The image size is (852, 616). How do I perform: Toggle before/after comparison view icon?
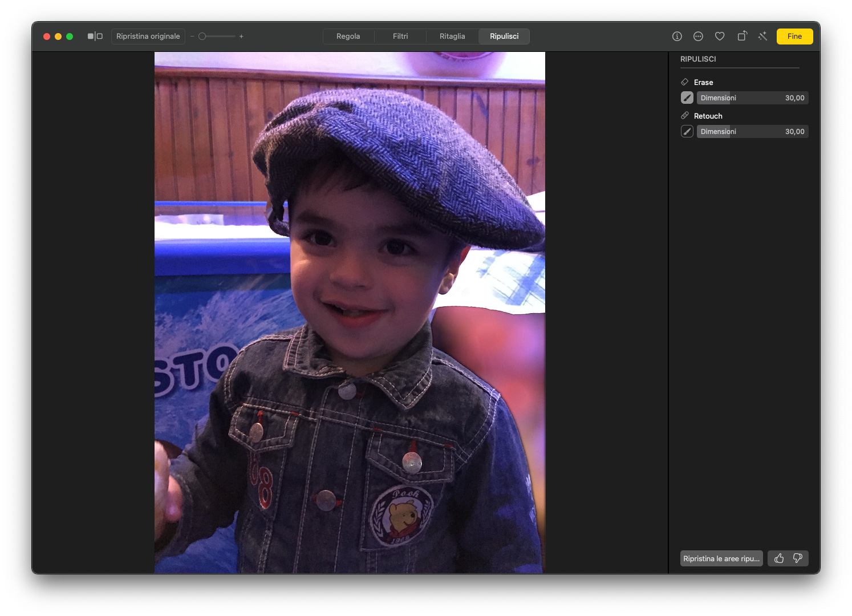pos(95,37)
